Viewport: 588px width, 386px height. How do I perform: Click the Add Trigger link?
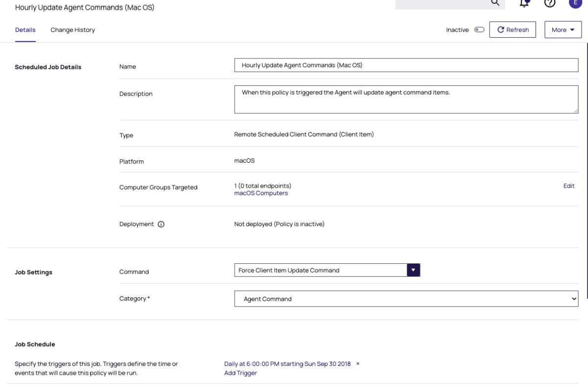[x=240, y=373]
